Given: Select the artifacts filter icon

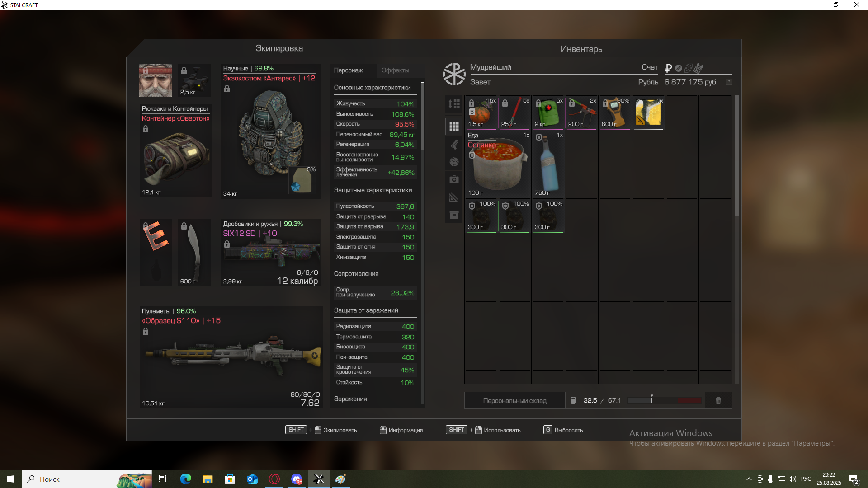Looking at the screenshot, I should [x=454, y=162].
